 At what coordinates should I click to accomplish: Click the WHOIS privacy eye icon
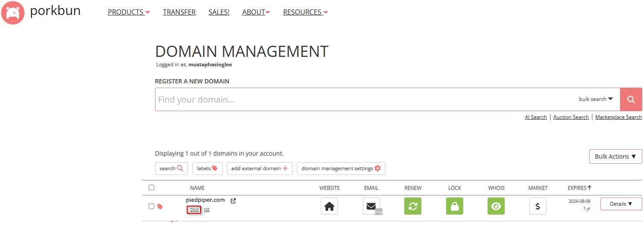tap(496, 206)
